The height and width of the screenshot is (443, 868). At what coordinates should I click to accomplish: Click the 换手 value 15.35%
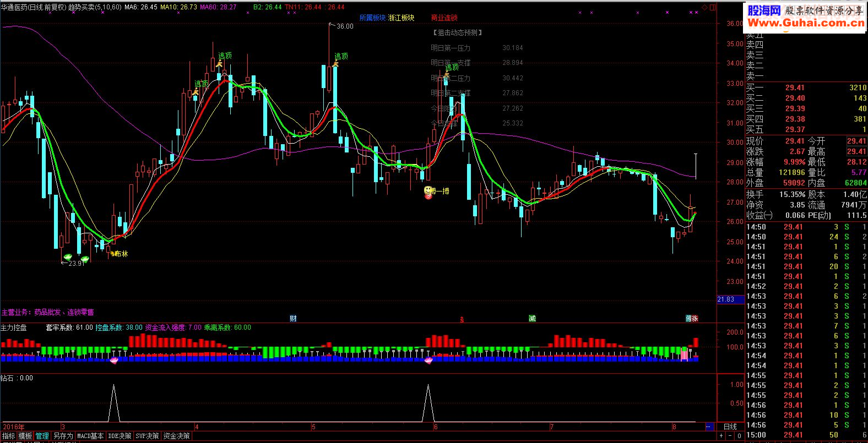[x=792, y=194]
